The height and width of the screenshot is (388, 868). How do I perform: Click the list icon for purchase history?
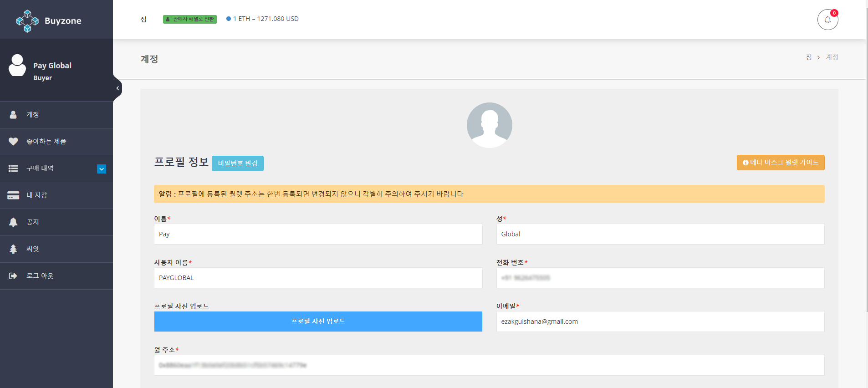(13, 168)
